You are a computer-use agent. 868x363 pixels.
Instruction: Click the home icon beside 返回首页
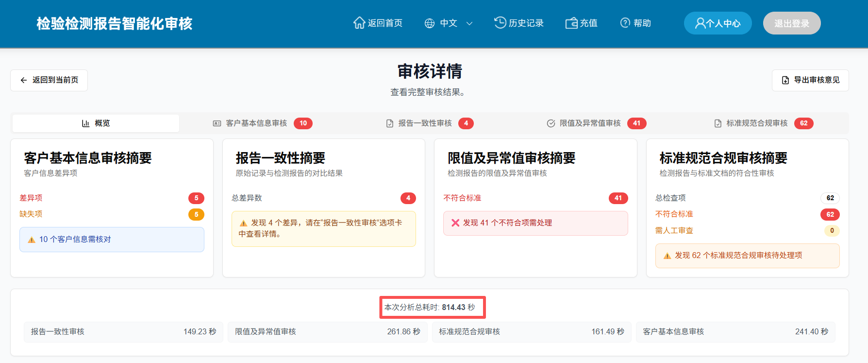359,23
